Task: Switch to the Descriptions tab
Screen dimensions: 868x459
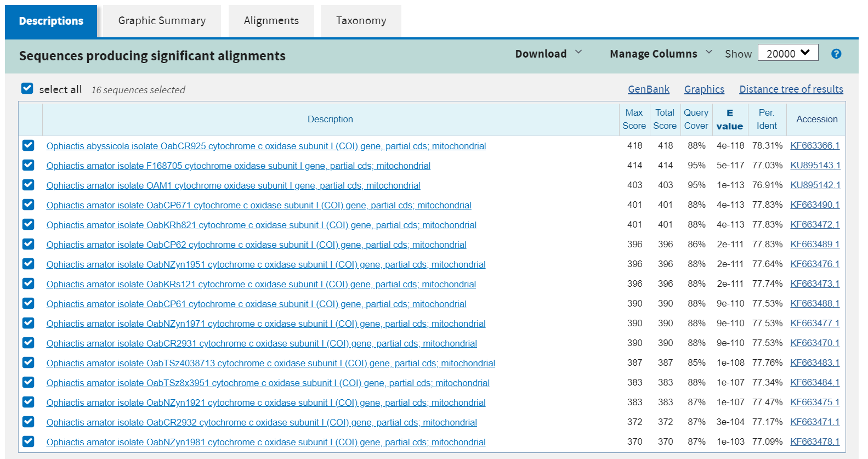Action: tap(51, 21)
